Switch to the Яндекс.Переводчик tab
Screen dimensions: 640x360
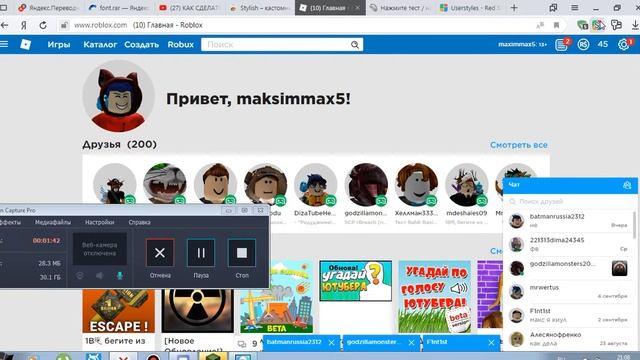[49, 8]
